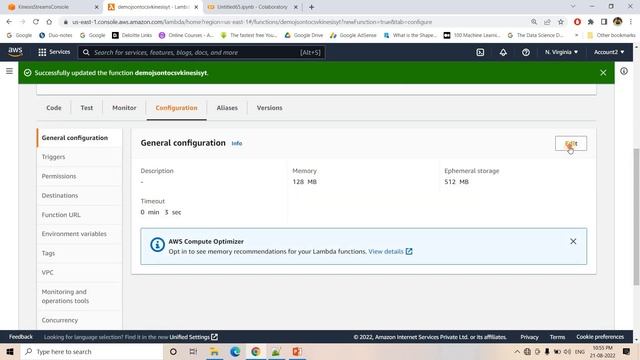The height and width of the screenshot is (360, 640).
Task: Click the Feedback button in the footer
Action: coord(20,337)
